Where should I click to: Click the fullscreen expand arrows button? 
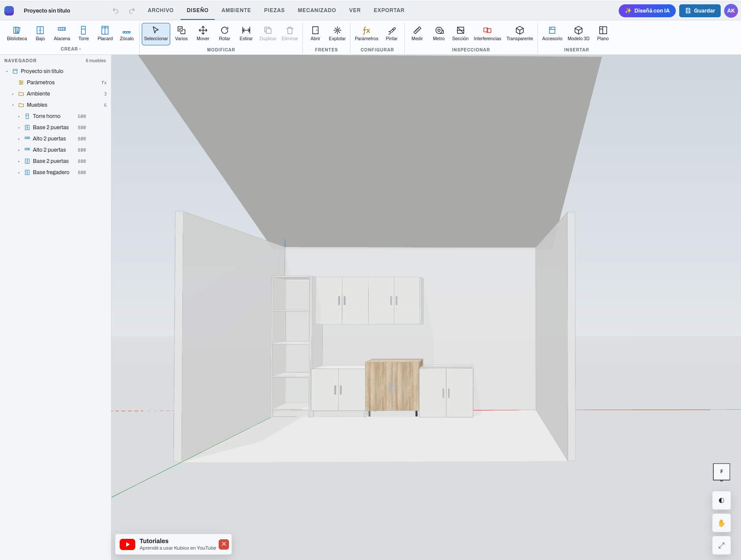coord(722,545)
